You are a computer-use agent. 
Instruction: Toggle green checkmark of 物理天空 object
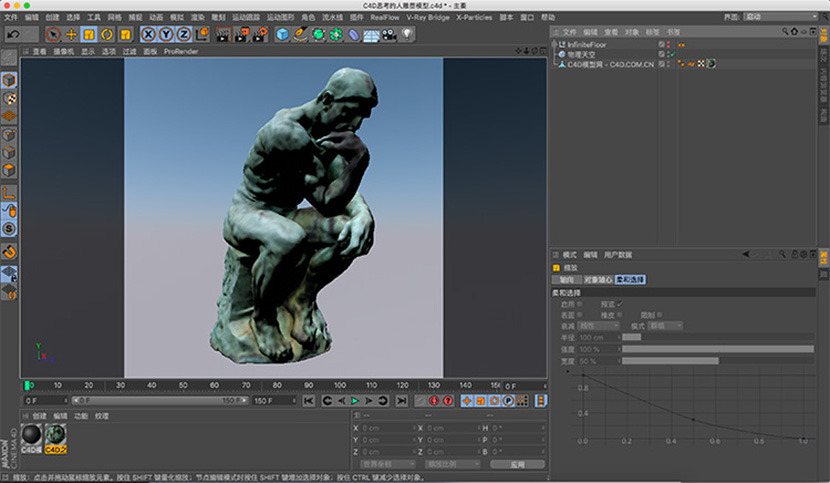click(673, 54)
